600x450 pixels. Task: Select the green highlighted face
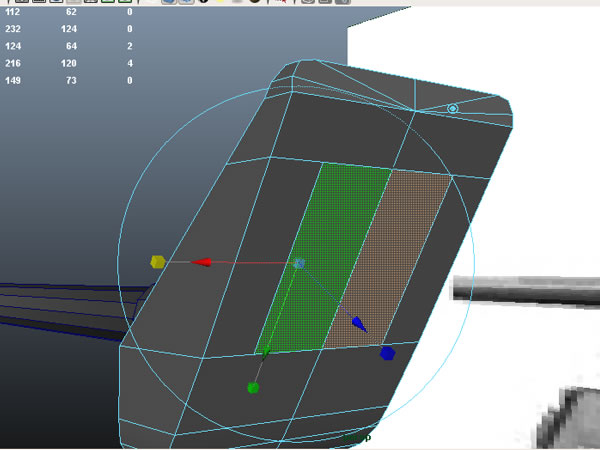tap(324, 256)
